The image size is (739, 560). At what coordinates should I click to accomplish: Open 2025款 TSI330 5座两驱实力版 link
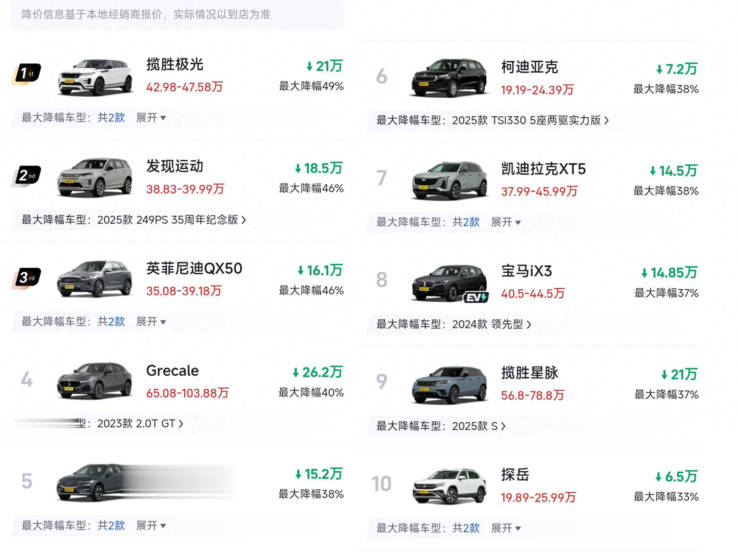(x=530, y=121)
